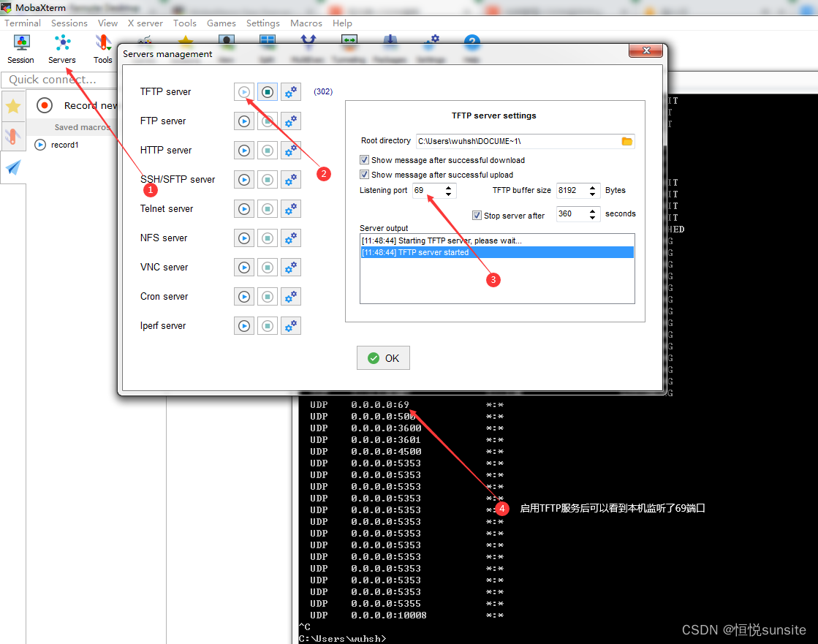Open the Sessions menu

point(69,23)
